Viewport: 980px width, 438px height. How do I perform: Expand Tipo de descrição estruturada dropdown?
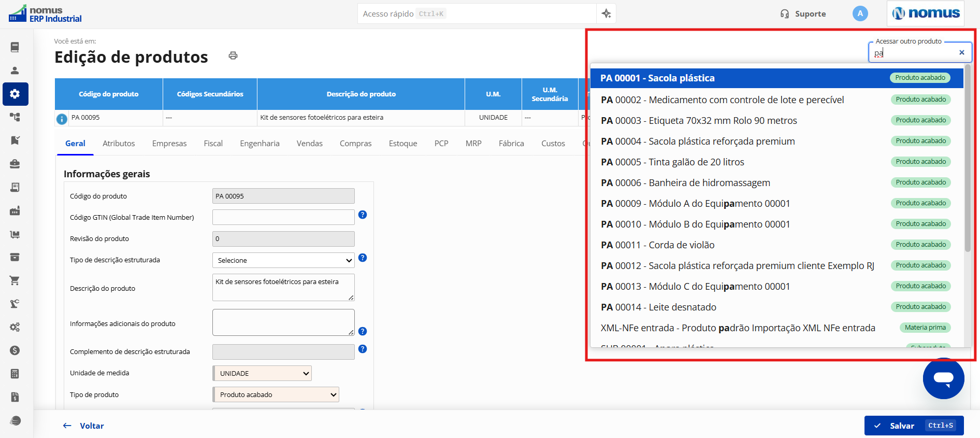[283, 260]
